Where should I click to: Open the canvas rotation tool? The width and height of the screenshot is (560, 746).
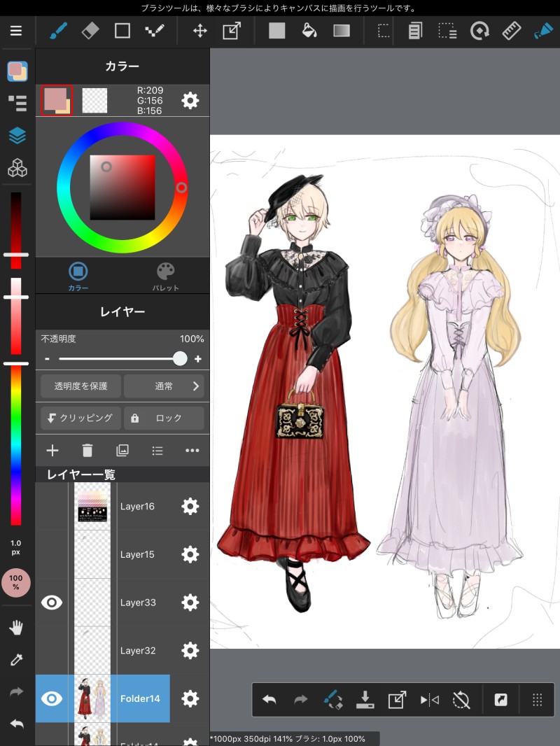point(479,31)
